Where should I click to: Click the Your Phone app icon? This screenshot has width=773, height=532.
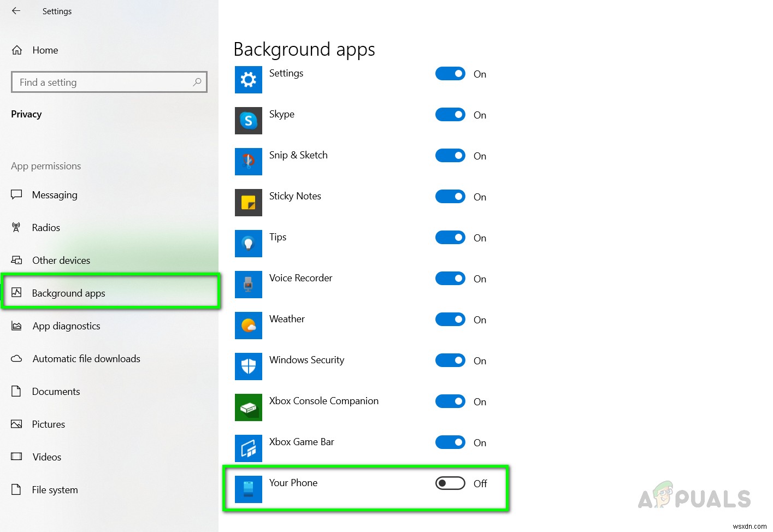click(x=248, y=489)
